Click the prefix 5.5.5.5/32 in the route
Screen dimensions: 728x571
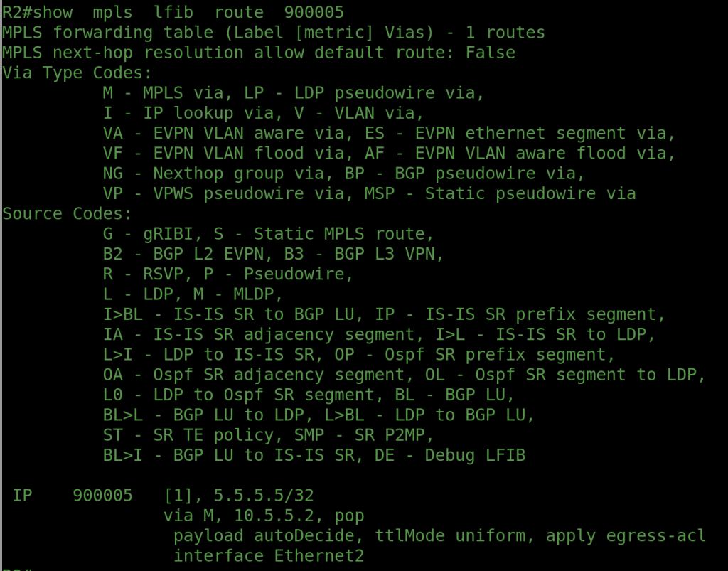pos(264,496)
